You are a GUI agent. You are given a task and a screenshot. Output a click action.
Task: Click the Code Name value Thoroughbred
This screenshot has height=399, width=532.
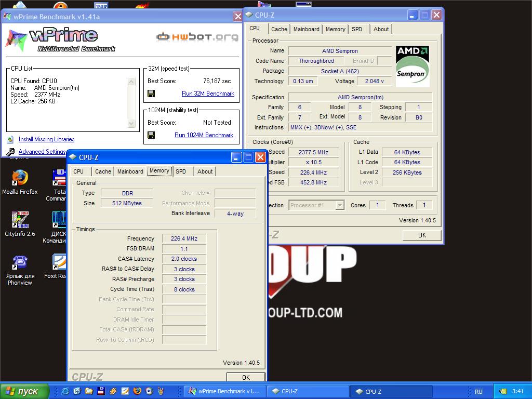tap(316, 61)
